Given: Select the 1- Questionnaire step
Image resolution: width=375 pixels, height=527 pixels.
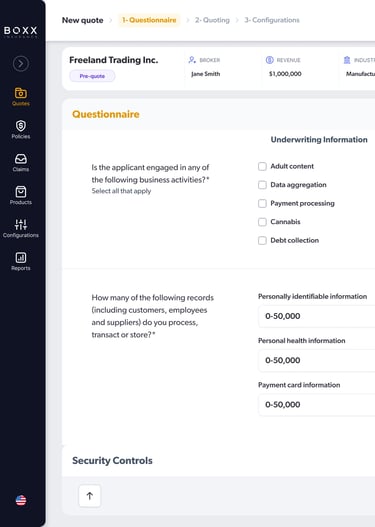Looking at the screenshot, I should [x=149, y=20].
